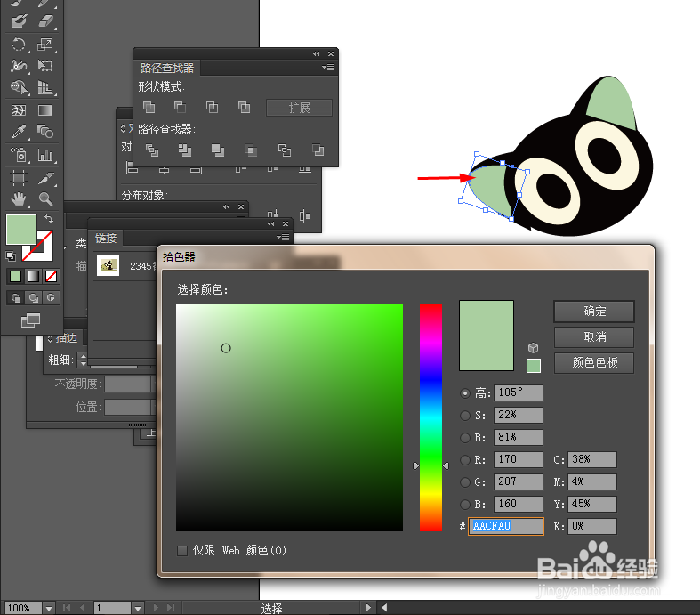Click the vertical hue spectrum slider
Image resolution: width=700 pixels, height=615 pixels.
[430, 418]
